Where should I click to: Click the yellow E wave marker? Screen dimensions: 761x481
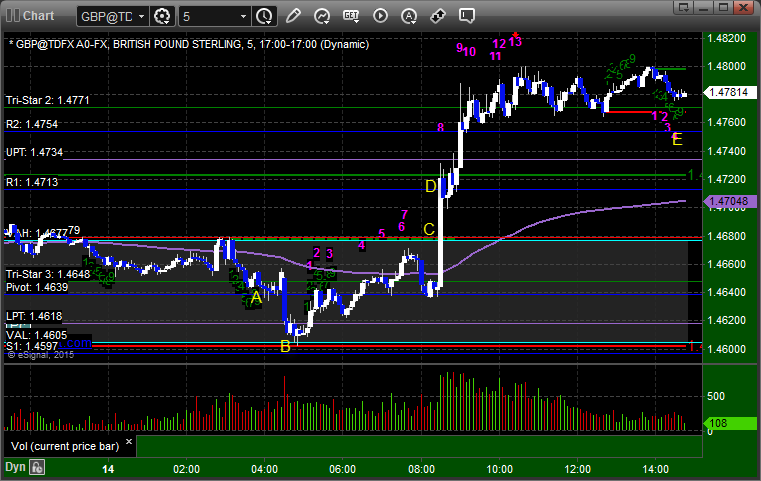tap(678, 140)
